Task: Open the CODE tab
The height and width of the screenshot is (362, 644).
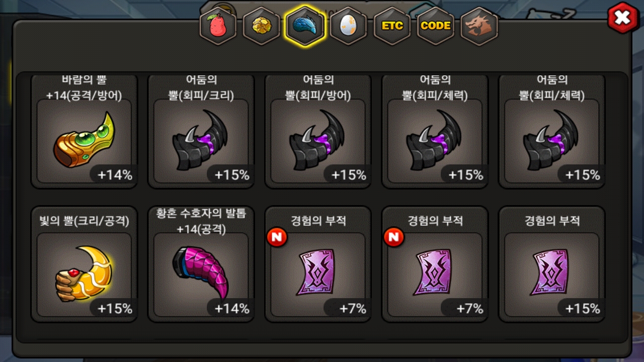Action: pos(436,26)
